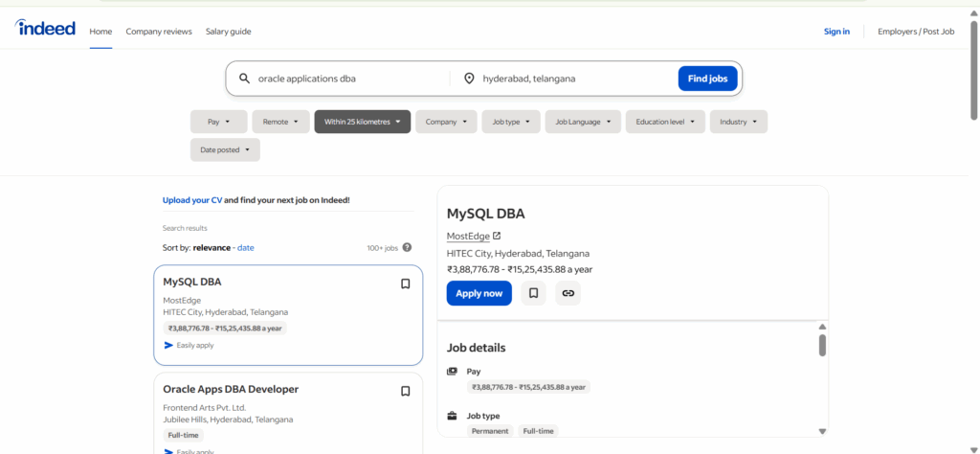Bookmark the MySQL DBA job card

tap(405, 284)
